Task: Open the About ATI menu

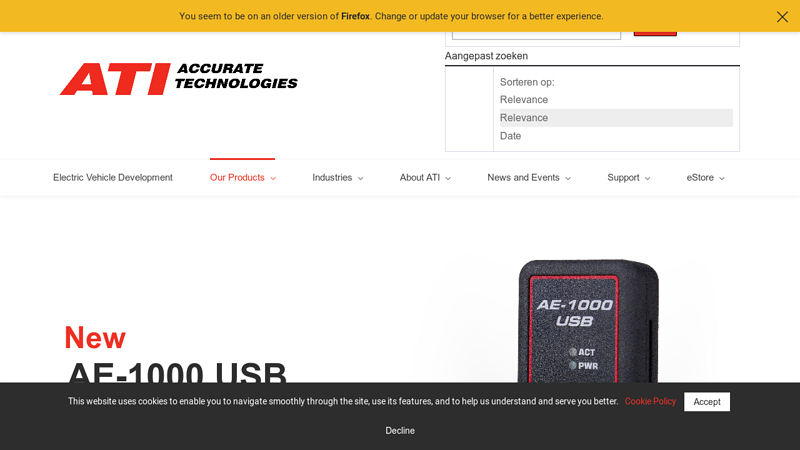Action: (419, 178)
